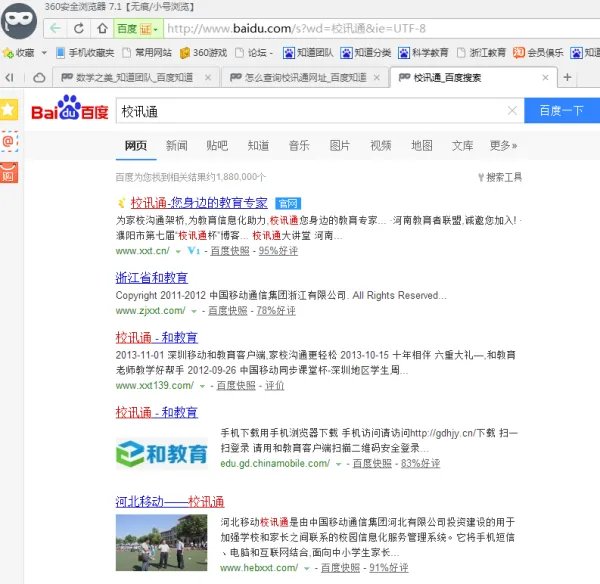This screenshot has height=584, width=600.
Task: Close the 怎么查询校讯通网址 tab
Action: (377, 78)
